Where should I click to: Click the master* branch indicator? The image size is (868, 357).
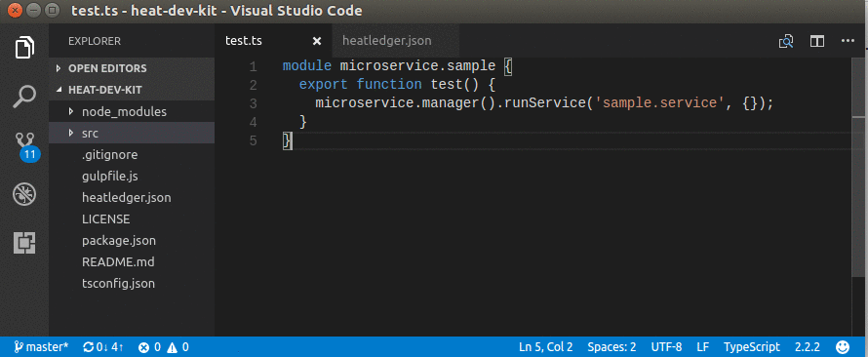41,347
